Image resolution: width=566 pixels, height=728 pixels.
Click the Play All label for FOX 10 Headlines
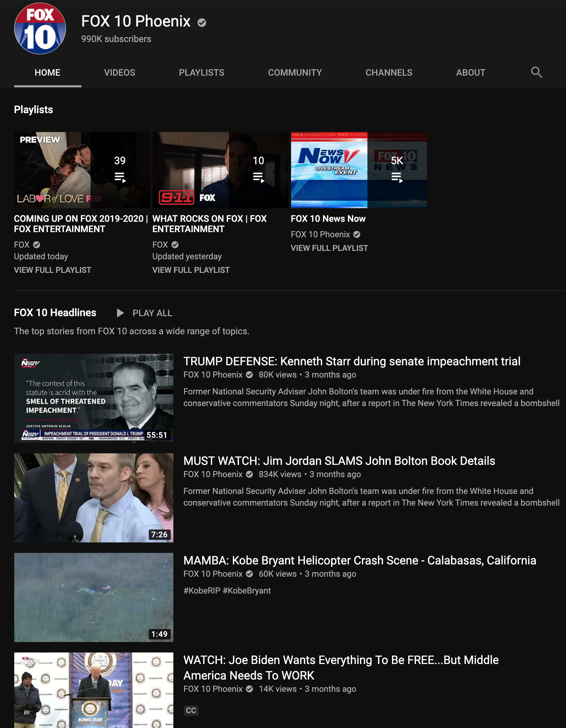(152, 313)
